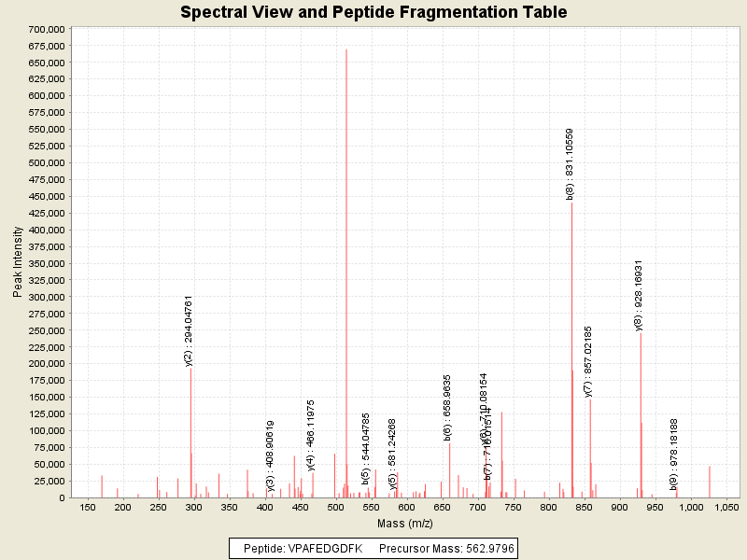Select the y(7) : 857.02185 annotation

(588, 362)
